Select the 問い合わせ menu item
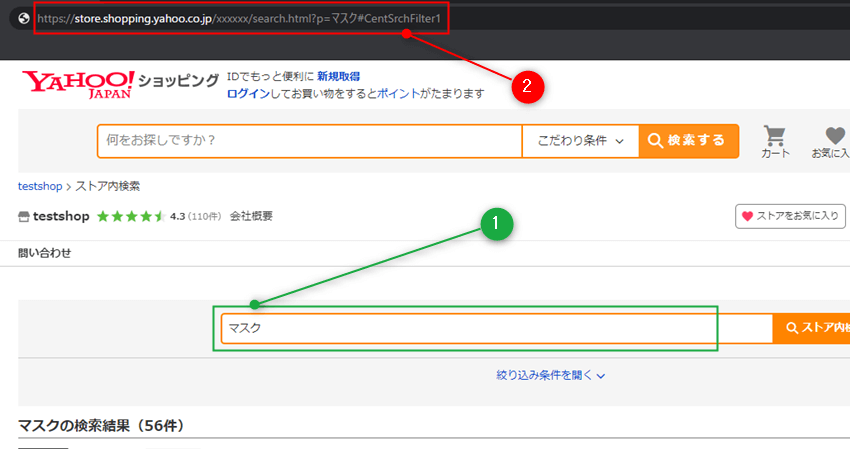This screenshot has height=449, width=850. click(45, 253)
